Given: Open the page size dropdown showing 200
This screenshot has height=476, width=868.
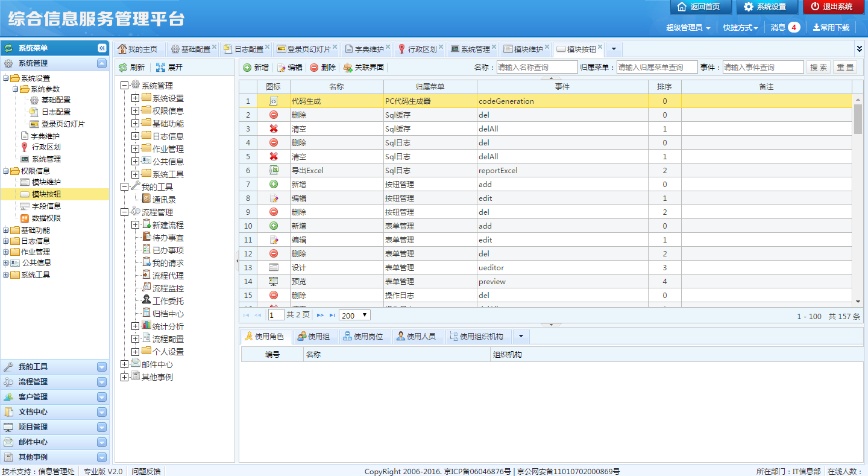Looking at the screenshot, I should pyautogui.click(x=355, y=315).
